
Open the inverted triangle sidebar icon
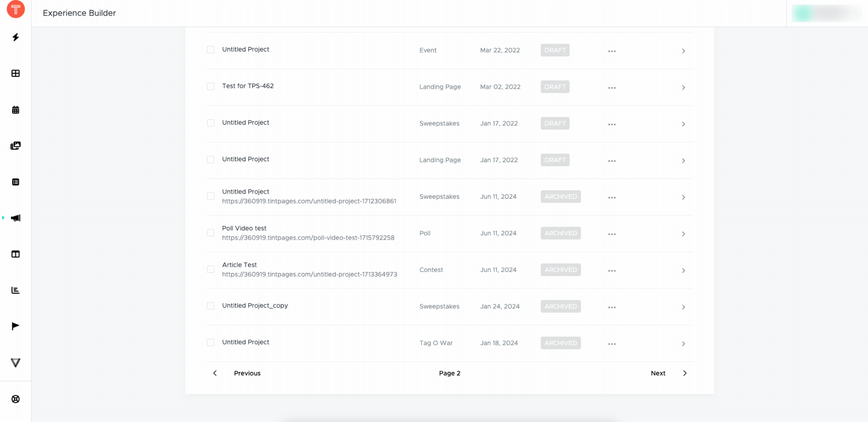pyautogui.click(x=15, y=363)
